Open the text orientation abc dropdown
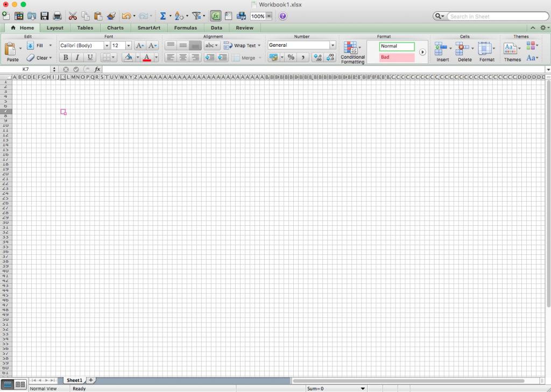Image resolution: width=551 pixels, height=392 pixels. 212,45
